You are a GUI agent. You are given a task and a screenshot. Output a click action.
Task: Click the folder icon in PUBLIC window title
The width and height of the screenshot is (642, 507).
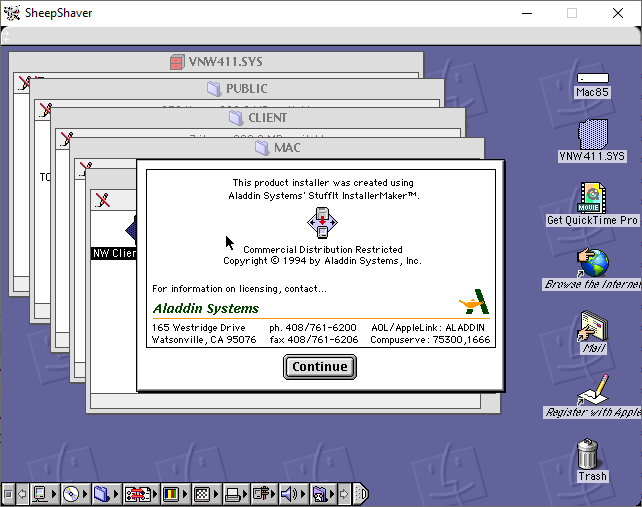214,89
